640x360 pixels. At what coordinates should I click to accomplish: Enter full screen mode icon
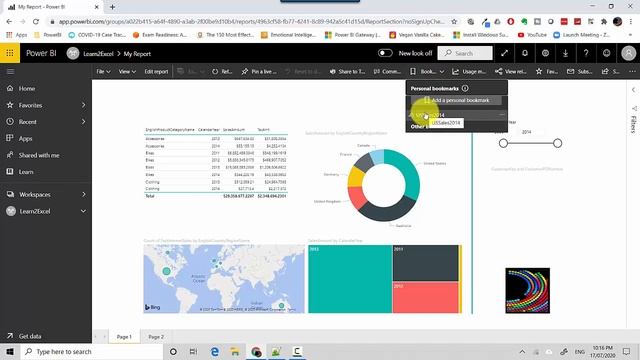pos(504,53)
